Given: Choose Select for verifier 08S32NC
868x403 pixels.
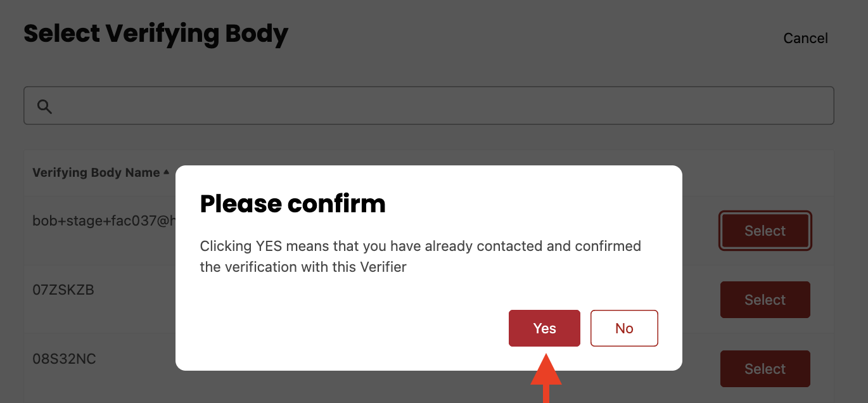Looking at the screenshot, I should point(765,369).
